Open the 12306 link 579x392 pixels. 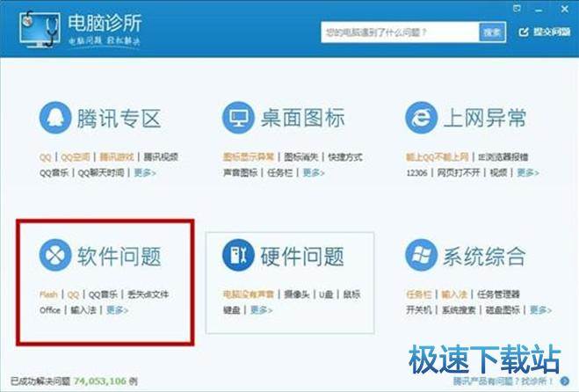pyautogui.click(x=416, y=173)
